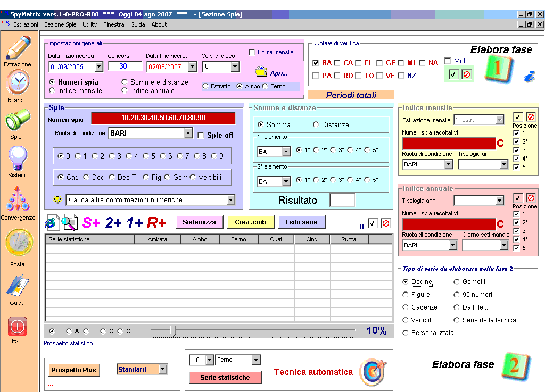Screen dimensions: 545x392
Task: Open the Finestra menu
Action: click(114, 24)
